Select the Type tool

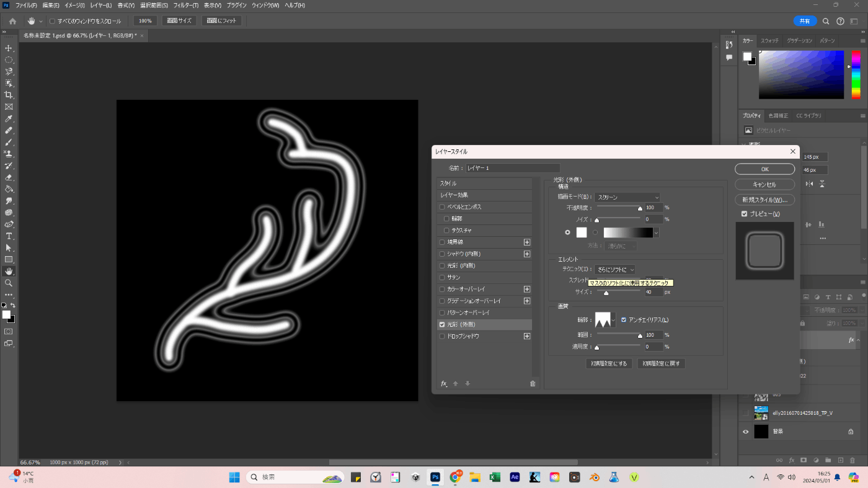click(x=9, y=236)
